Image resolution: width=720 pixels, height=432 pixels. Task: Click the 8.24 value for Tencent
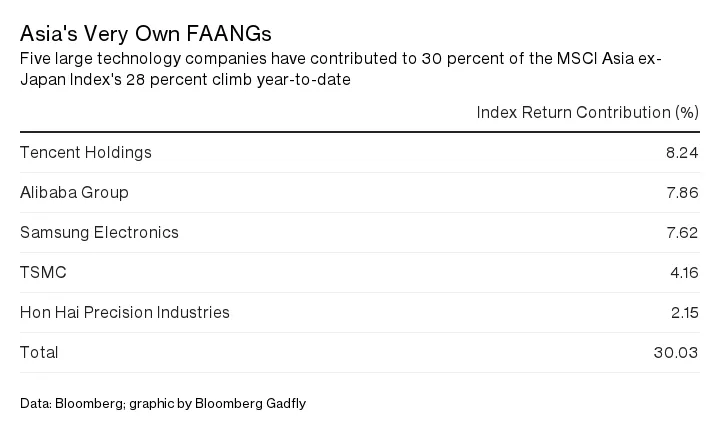[x=681, y=153]
